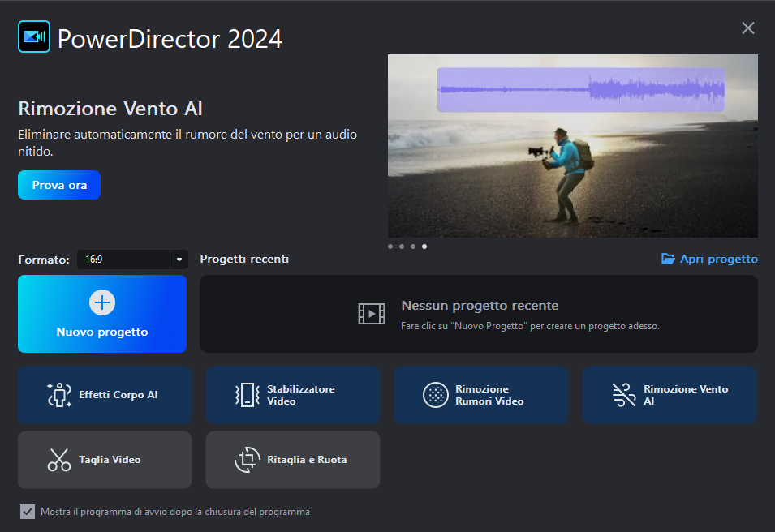Open Rimozione Rumori Video tool
The width and height of the screenshot is (775, 532).
coord(481,395)
